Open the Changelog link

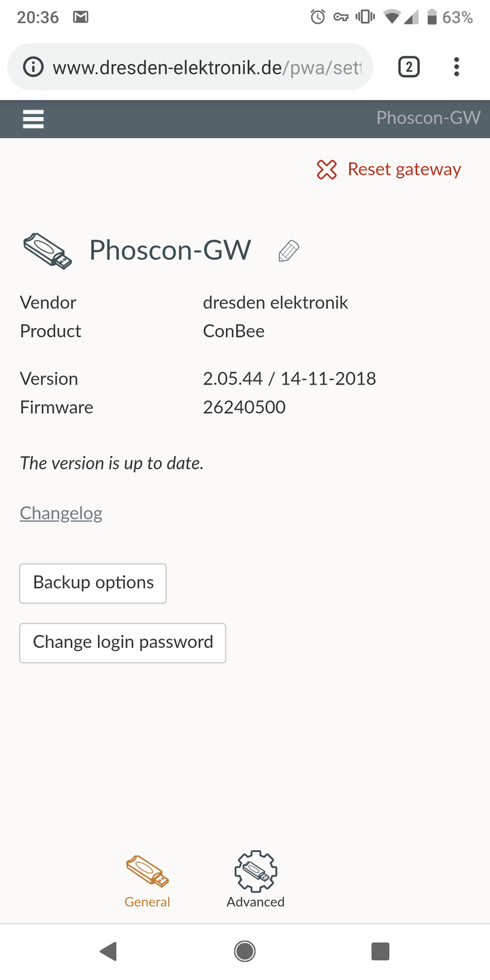coord(61,512)
